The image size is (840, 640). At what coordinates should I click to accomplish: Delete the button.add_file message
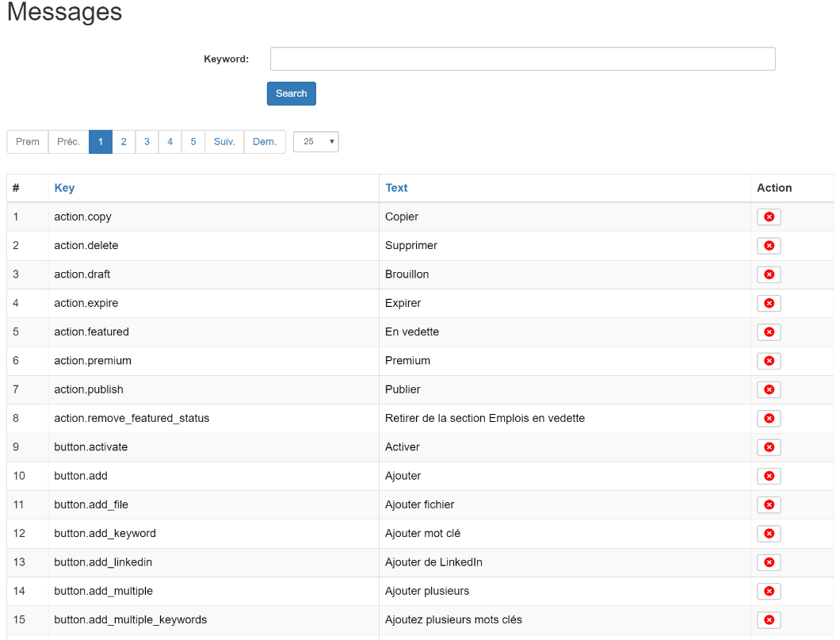[769, 504]
